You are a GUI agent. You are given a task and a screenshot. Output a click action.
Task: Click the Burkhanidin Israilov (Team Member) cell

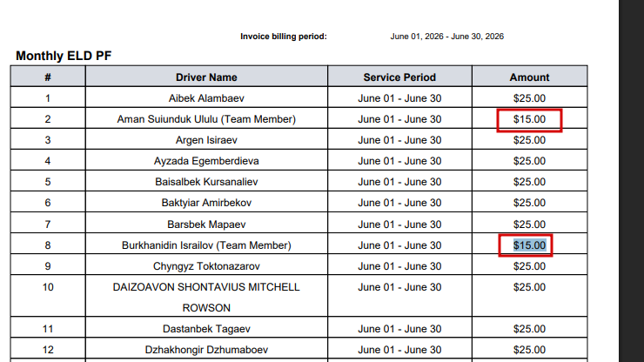pyautogui.click(x=206, y=245)
